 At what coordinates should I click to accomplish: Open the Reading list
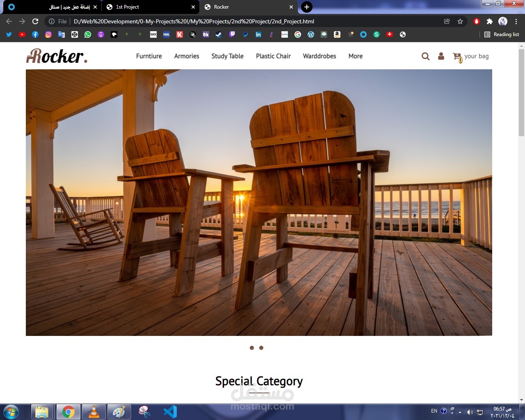pyautogui.click(x=502, y=34)
